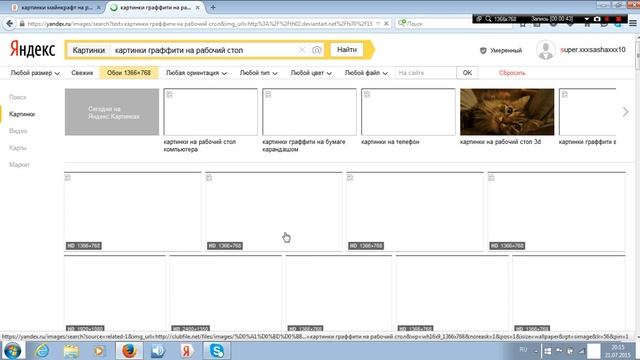Viewport: 640px width, 360px height.
Task: Go back with the browser back arrow
Action: point(9,24)
